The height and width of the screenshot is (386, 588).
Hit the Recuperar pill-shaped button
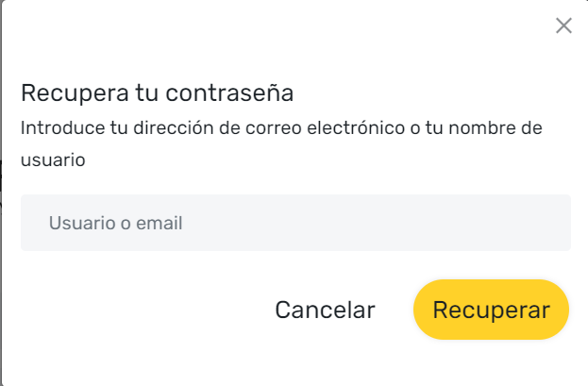tap(491, 310)
